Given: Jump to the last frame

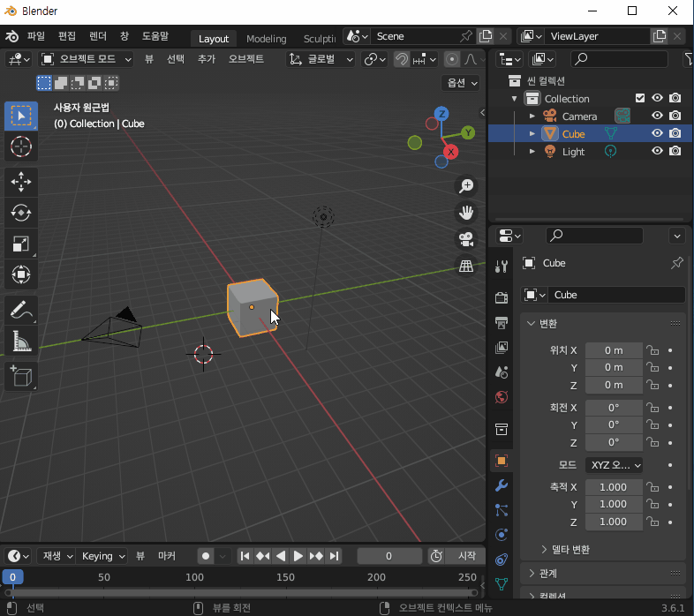Looking at the screenshot, I should (x=335, y=556).
